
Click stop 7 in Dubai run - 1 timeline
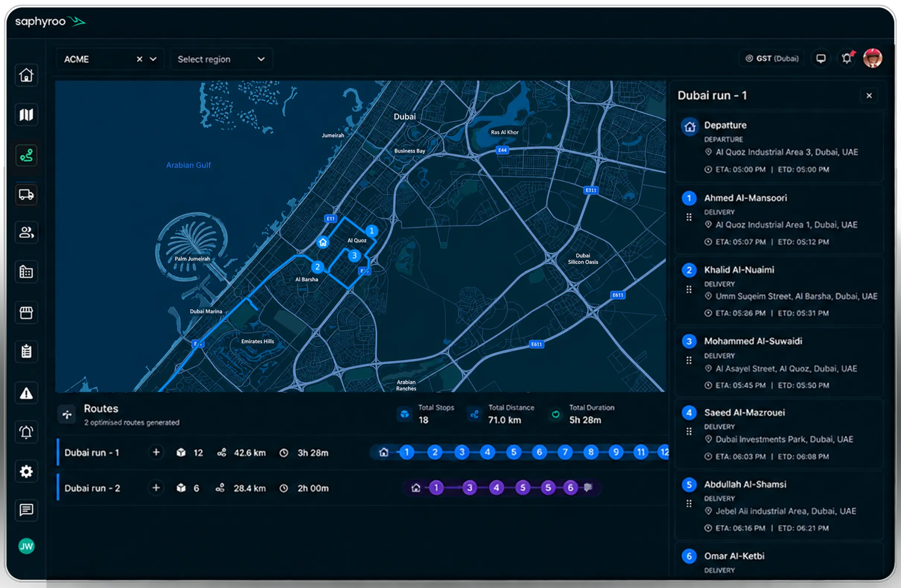(565, 452)
